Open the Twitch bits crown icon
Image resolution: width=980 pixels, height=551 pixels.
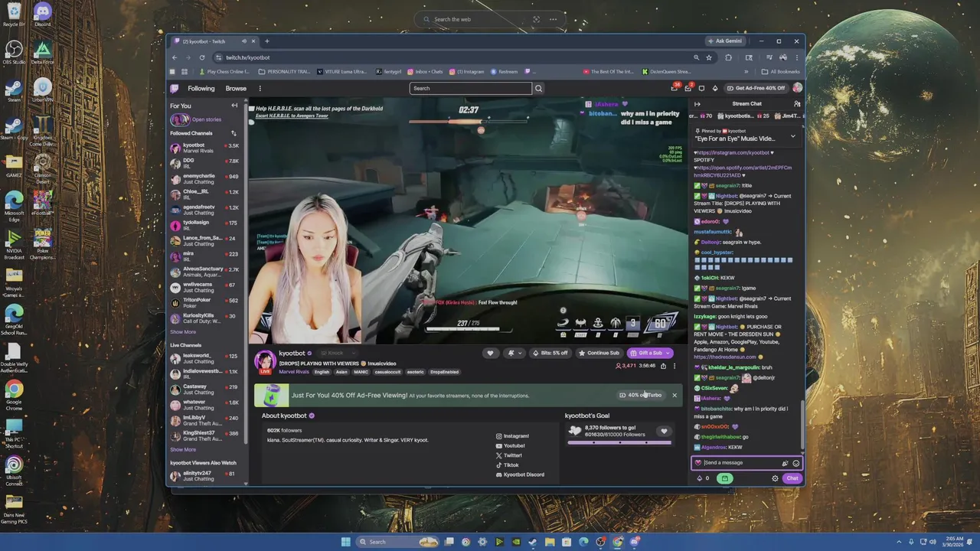714,88
